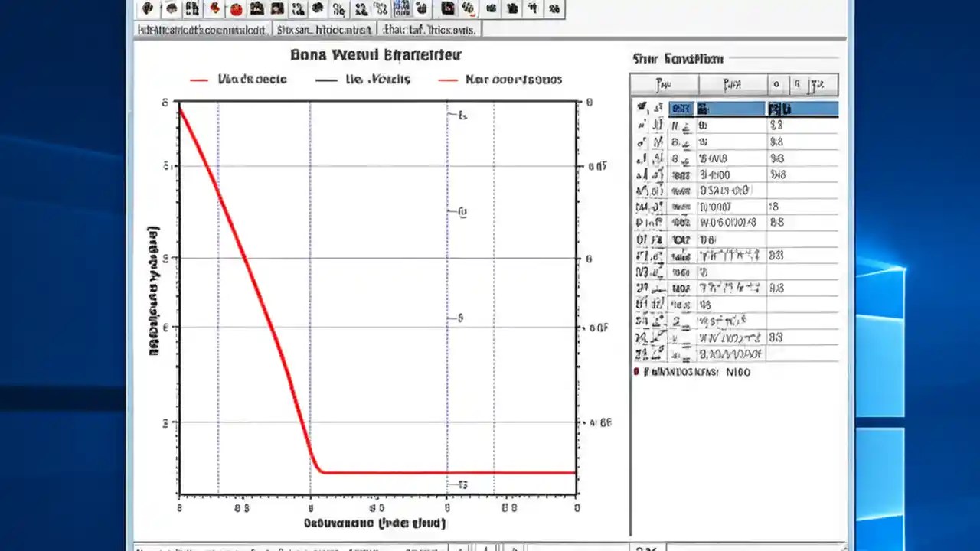Click the second column header in the parameter table
Viewport: 980px width, 551px height.
(733, 84)
